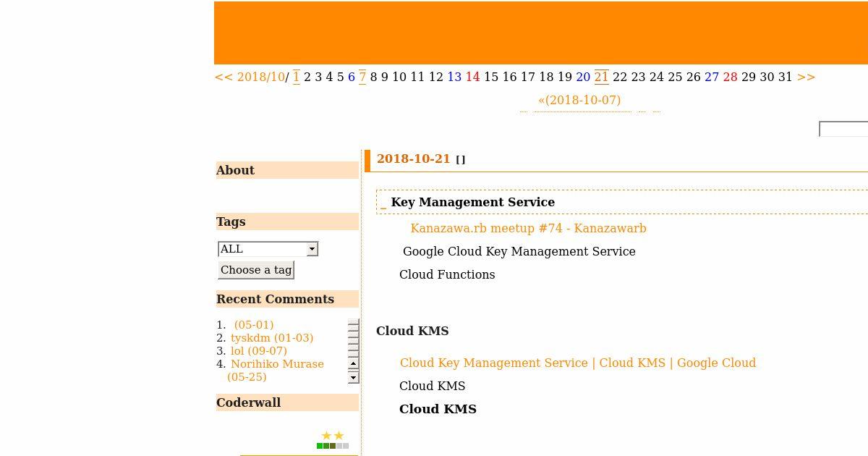The image size is (868, 456).
Task: Open calendar day 1 entry
Action: (296, 77)
